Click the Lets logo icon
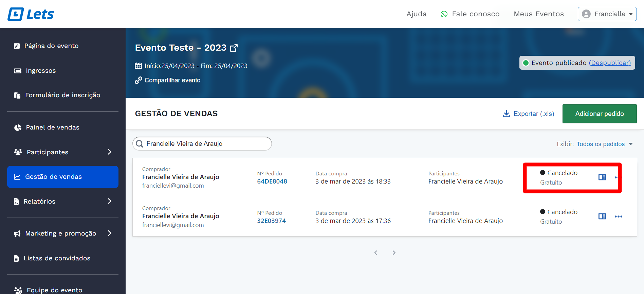This screenshot has height=294, width=644. (16, 14)
